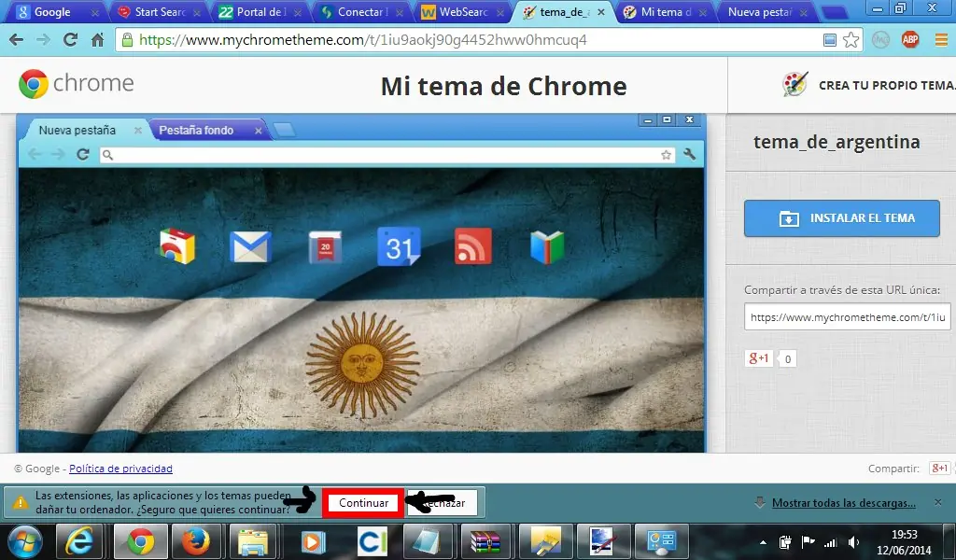Click the page action icon in the address bar
Image resolution: width=956 pixels, height=560 pixels.
pos(830,40)
